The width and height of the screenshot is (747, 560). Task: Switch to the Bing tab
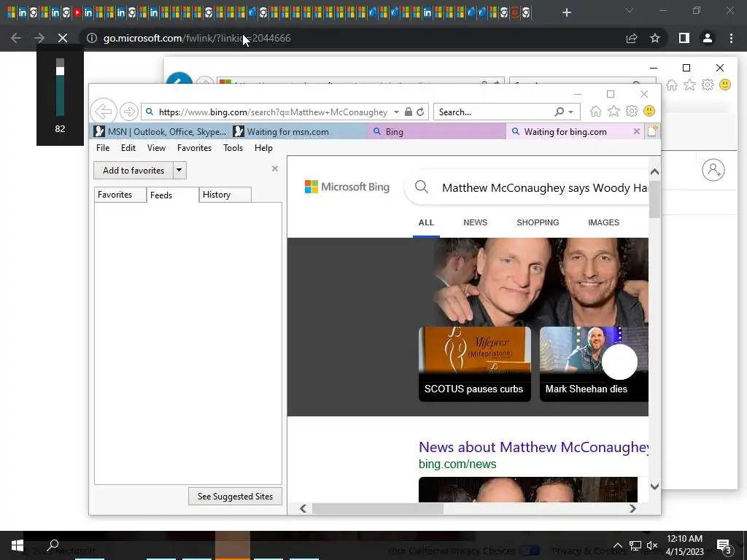tap(437, 131)
